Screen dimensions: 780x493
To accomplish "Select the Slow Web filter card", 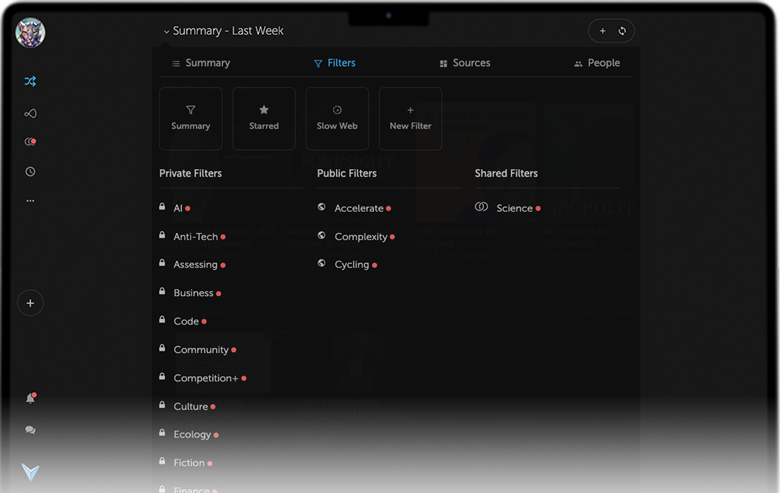I will pyautogui.click(x=337, y=118).
